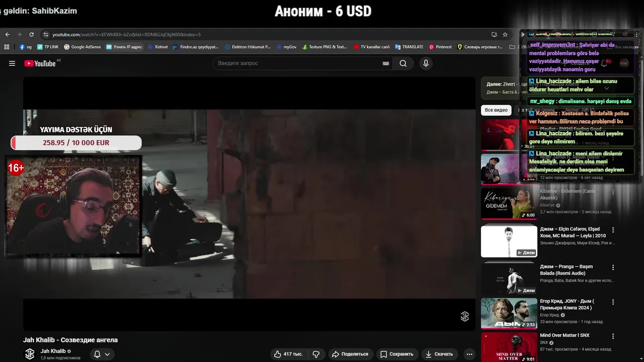Open the Узнать IP адрес bookmark

[124, 47]
